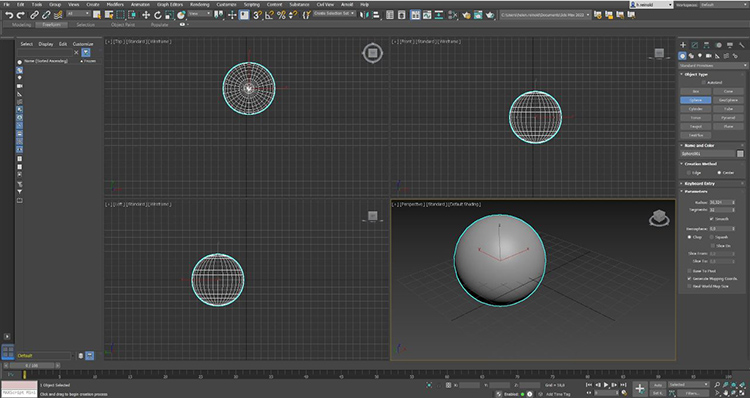Switch to the Utilities wrench icon

(x=742, y=45)
